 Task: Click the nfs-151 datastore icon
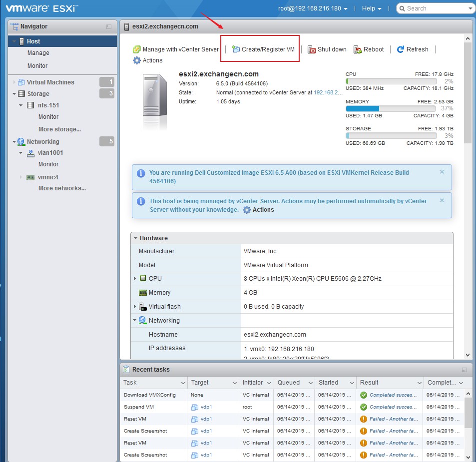(30, 105)
